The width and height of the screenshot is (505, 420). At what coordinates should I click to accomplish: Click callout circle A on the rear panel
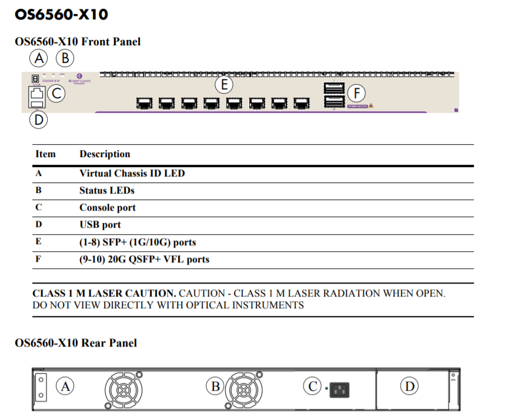coord(65,386)
